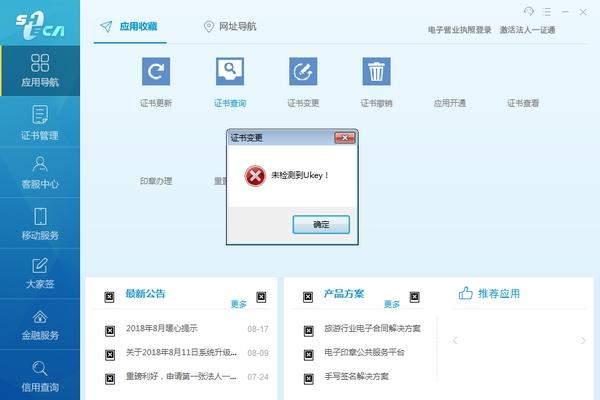Open 证书查看 application
600x400 pixels.
coord(523,103)
